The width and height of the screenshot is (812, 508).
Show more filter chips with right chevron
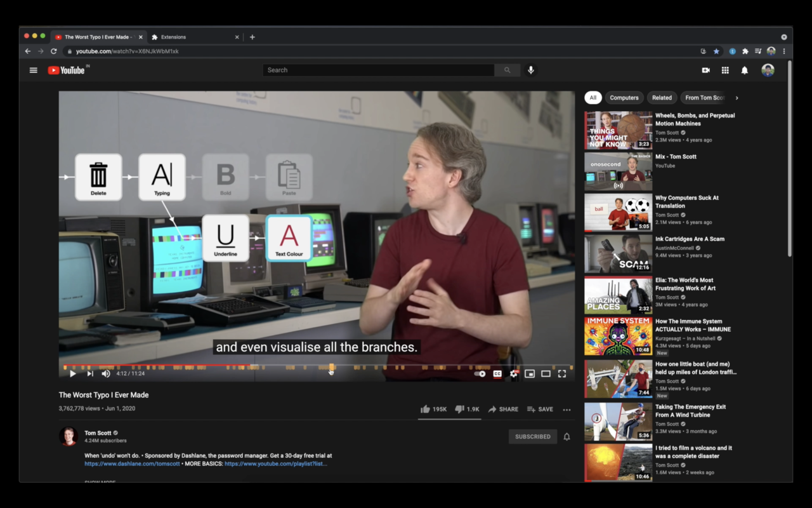click(x=737, y=98)
